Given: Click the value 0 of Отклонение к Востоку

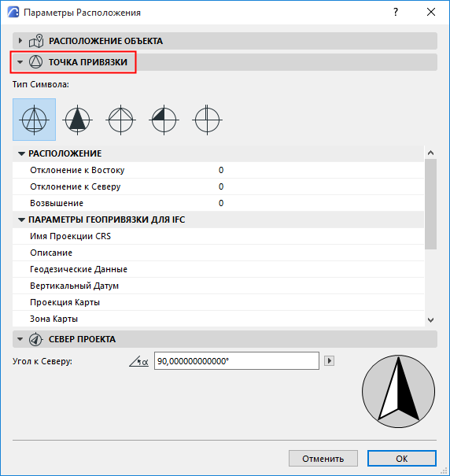Looking at the screenshot, I should click(x=221, y=170).
